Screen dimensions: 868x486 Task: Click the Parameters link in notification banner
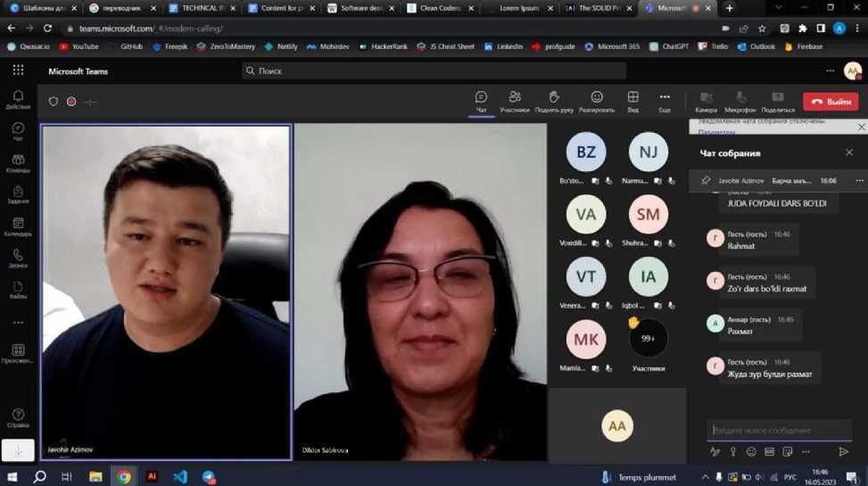pyautogui.click(x=716, y=132)
